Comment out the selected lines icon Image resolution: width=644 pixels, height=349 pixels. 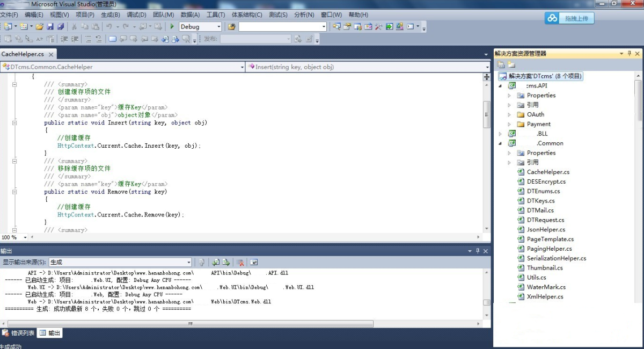pyautogui.click(x=89, y=39)
